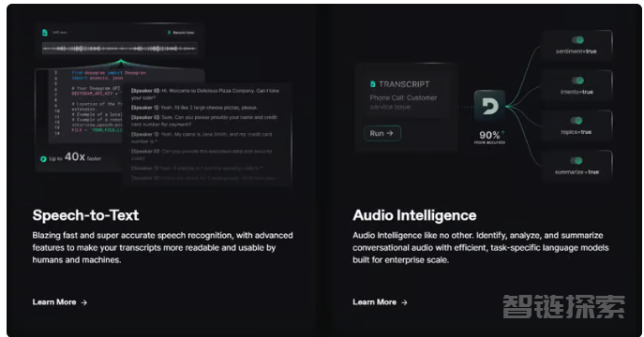Click the green circle icon beside 40x faster
644x337 pixels.
[43, 159]
